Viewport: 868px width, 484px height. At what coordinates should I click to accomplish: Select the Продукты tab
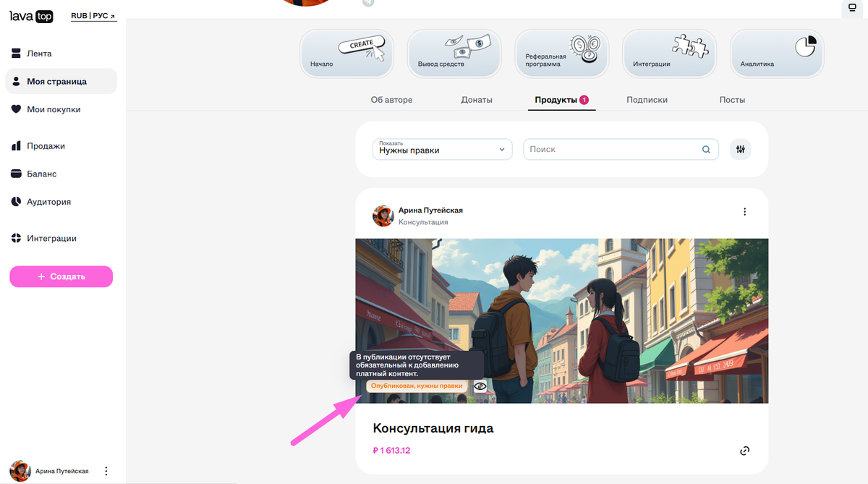coord(561,100)
